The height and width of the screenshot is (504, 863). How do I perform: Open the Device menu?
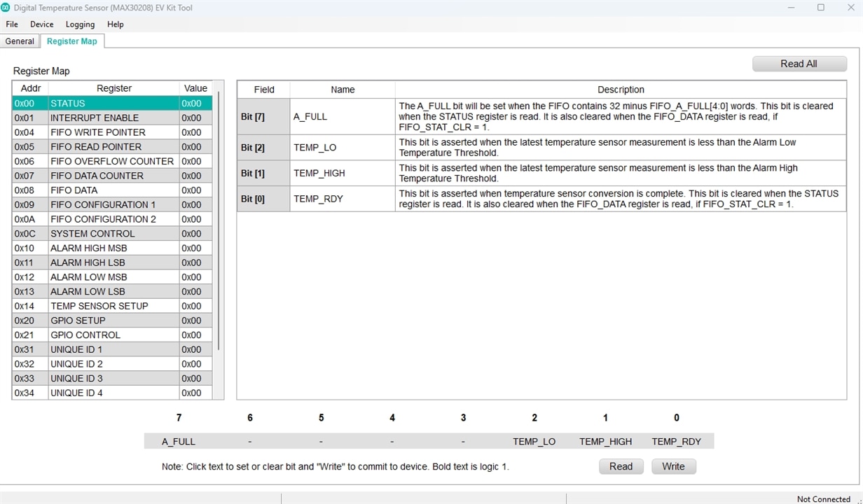coord(42,24)
